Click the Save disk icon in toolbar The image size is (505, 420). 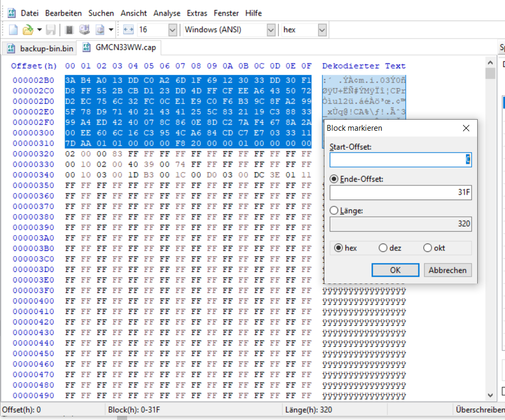coord(50,30)
